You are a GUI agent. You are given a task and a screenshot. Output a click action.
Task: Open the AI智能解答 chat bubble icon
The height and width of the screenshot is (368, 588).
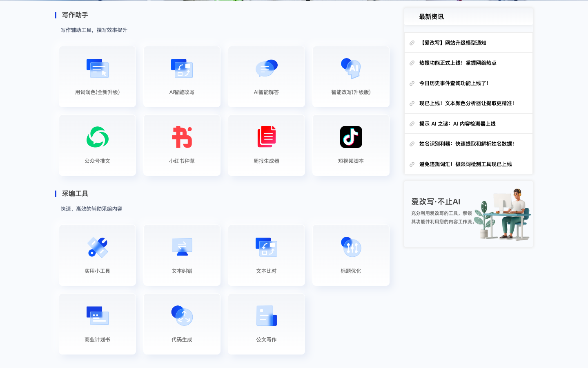pyautogui.click(x=266, y=69)
